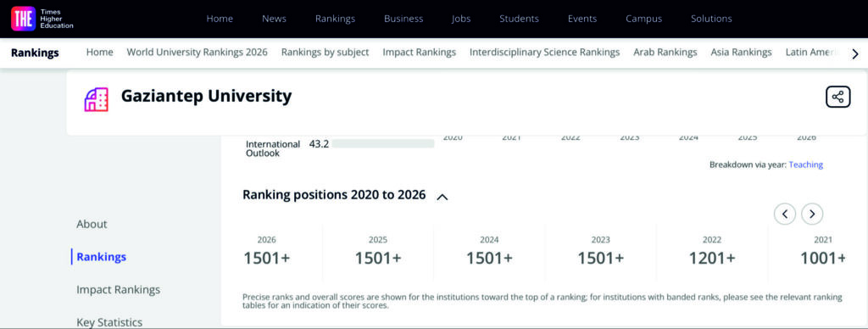Image resolution: width=868 pixels, height=329 pixels.
Task: Open the Campus menu
Action: [x=644, y=19]
